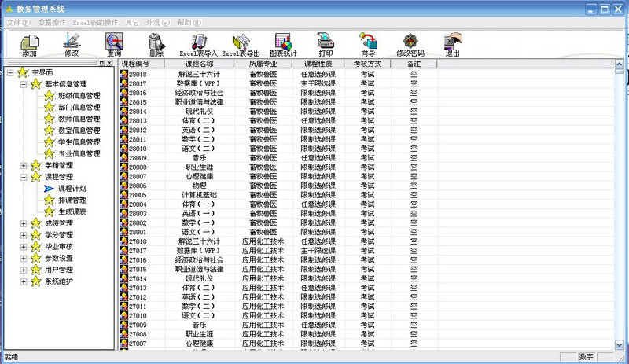Open the 其它 menu

tap(132, 23)
